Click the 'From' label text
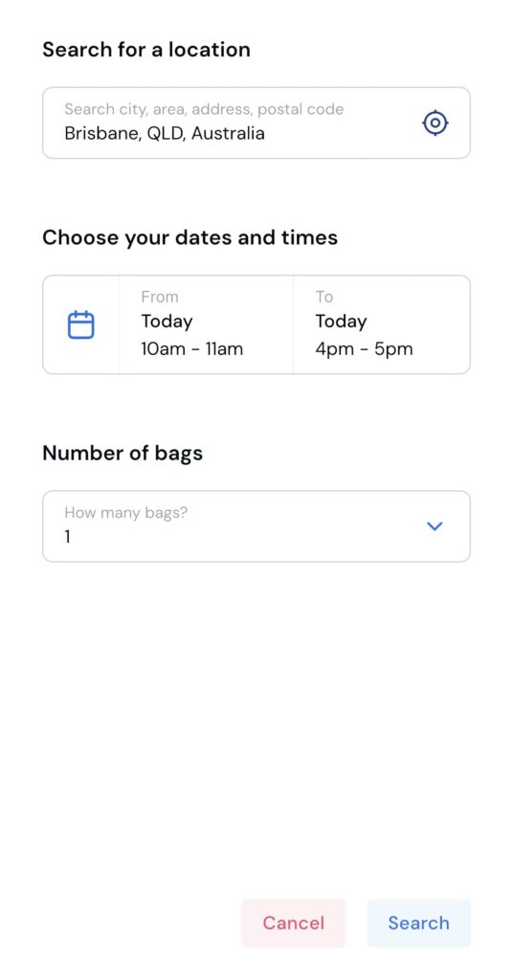 (x=160, y=297)
